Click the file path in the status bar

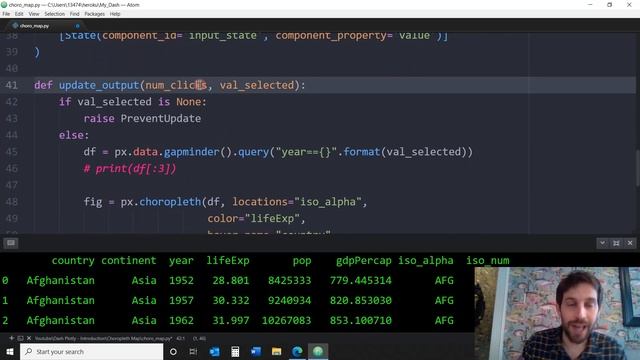103,338
